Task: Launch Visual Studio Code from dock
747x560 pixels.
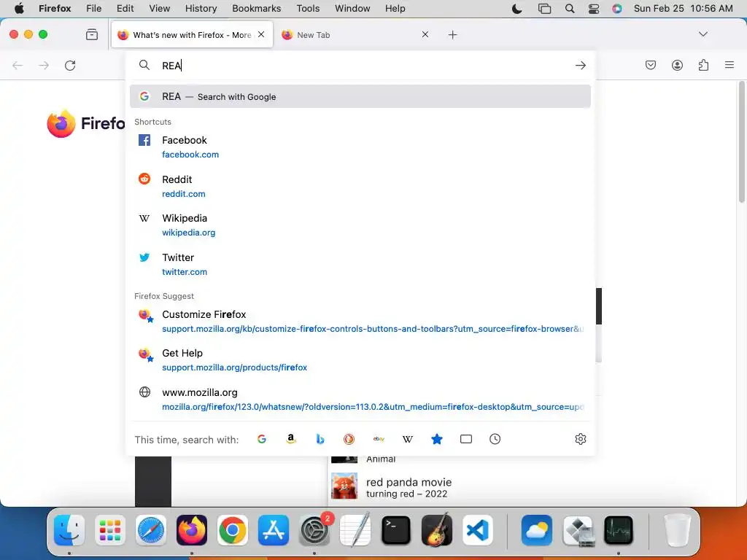Action: [477, 530]
